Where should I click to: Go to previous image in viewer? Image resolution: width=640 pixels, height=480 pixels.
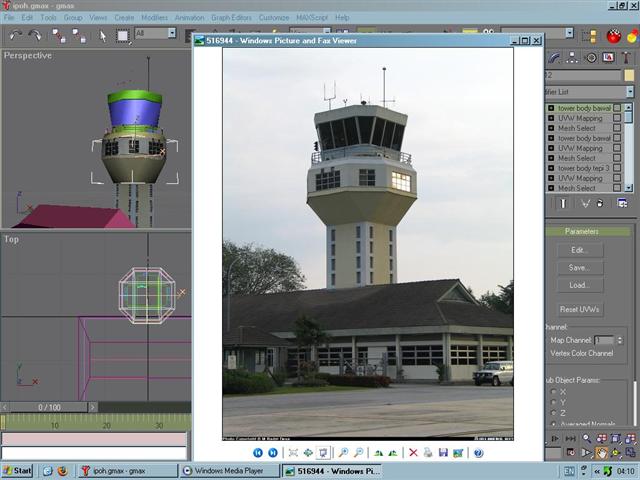coord(257,453)
